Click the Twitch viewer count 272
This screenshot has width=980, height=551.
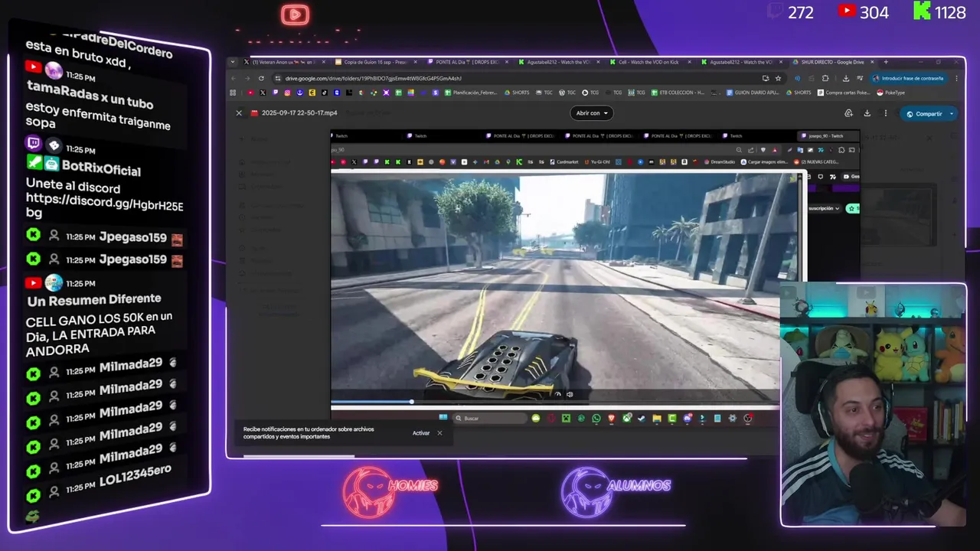[801, 12]
